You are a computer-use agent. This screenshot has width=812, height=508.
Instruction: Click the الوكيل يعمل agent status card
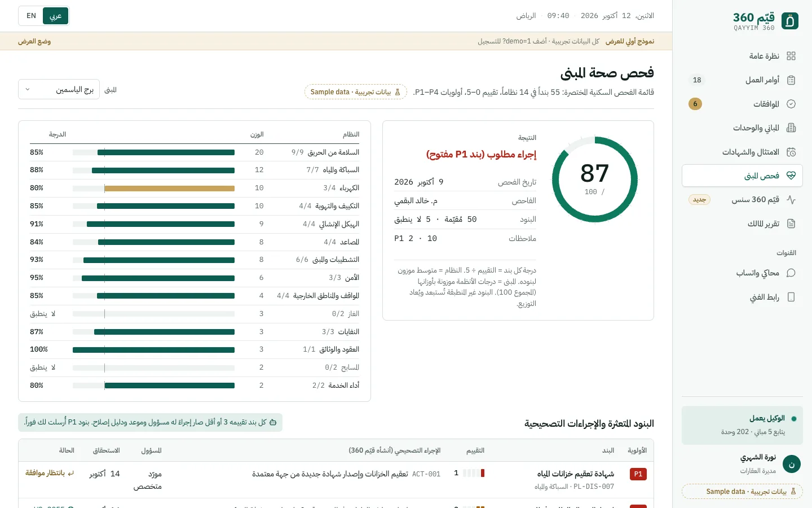click(x=742, y=425)
